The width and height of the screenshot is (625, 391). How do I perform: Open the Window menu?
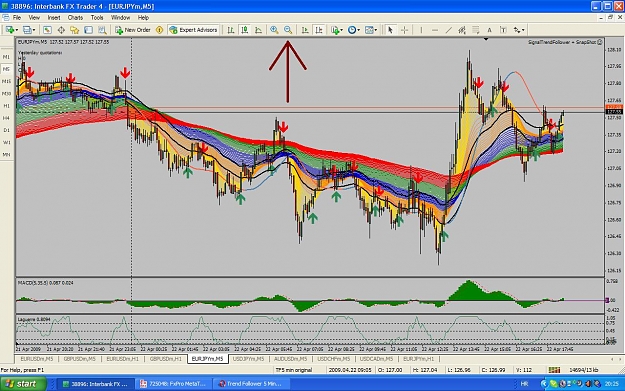click(120, 18)
